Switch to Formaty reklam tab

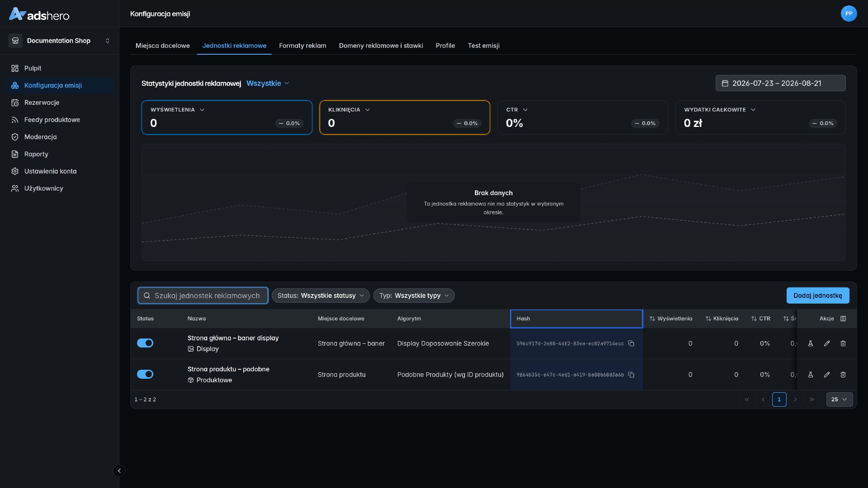[x=302, y=46]
